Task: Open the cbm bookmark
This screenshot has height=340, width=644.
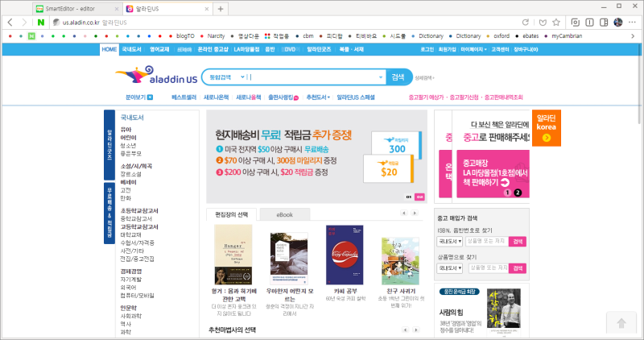Action: click(305, 35)
